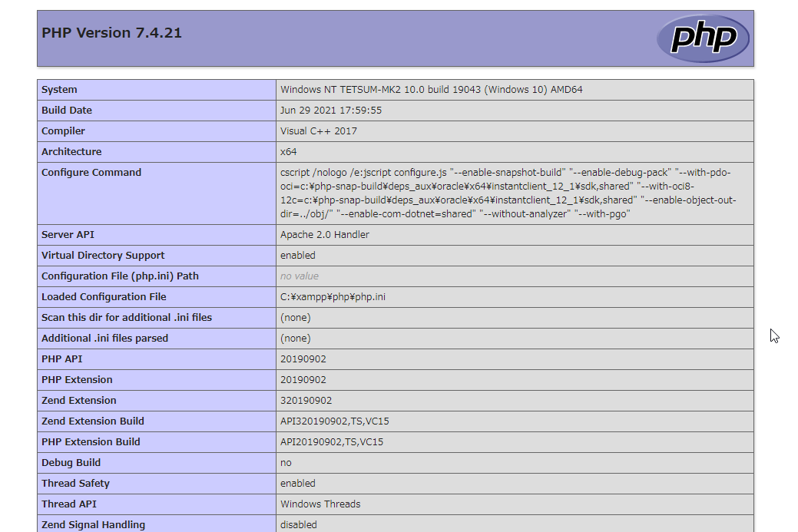Select the Apache 2.0 Handler value
798x532 pixels.
324,235
